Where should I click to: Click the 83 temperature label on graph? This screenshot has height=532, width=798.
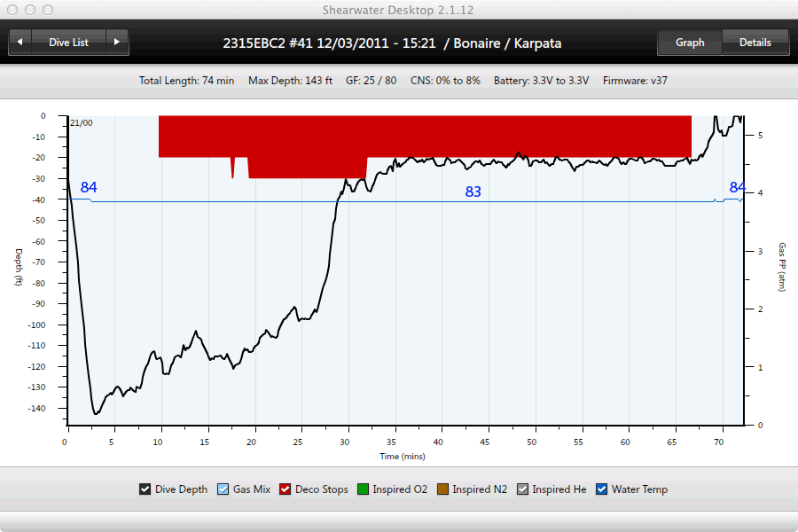473,192
